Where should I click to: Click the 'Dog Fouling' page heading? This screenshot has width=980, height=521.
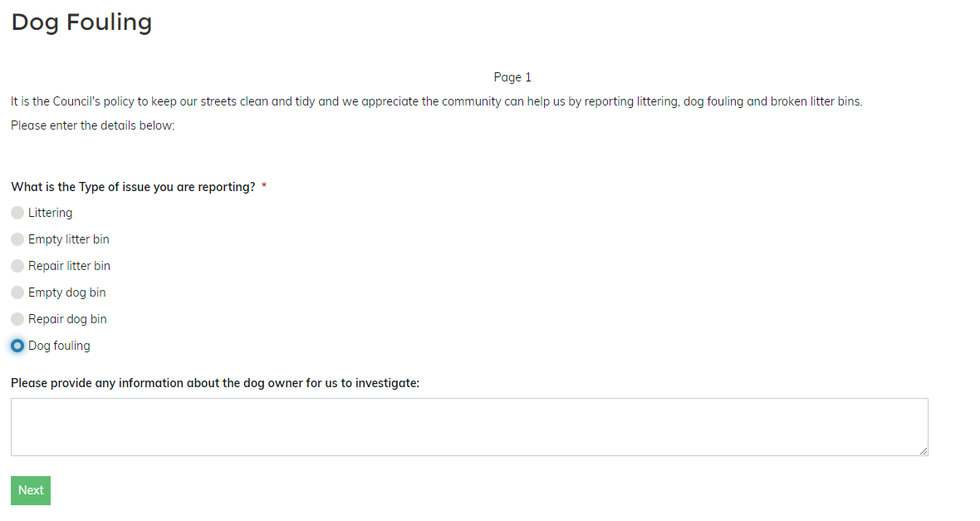81,22
